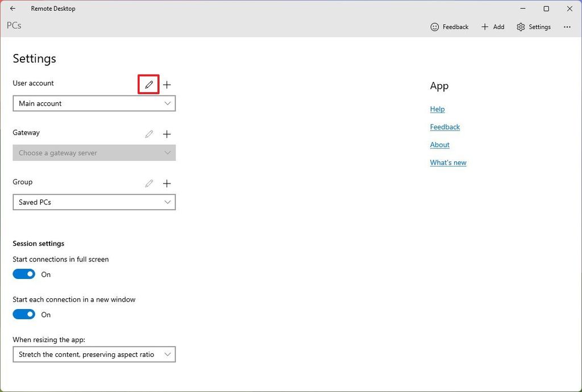The height and width of the screenshot is (392, 582).
Task: Open the When resizing the app dropdown
Action: coord(94,354)
